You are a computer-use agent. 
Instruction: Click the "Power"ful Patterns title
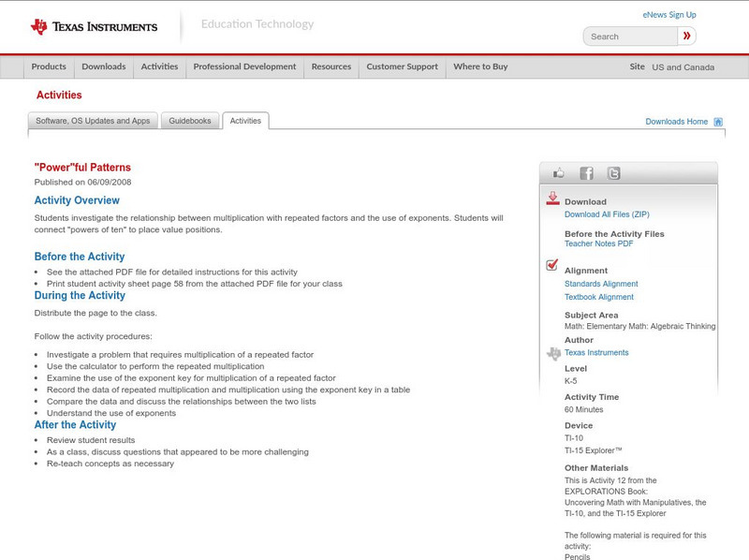[x=82, y=168]
